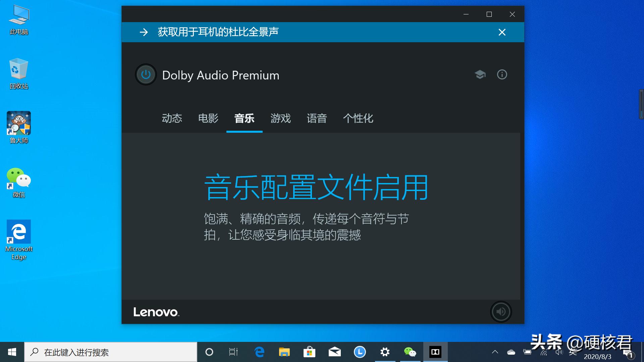
Task: Switch to the 动态 profile tab
Action: 172,118
